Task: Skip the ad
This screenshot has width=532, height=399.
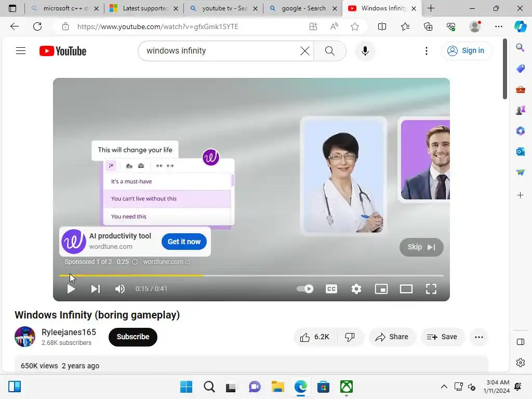Action: point(421,247)
